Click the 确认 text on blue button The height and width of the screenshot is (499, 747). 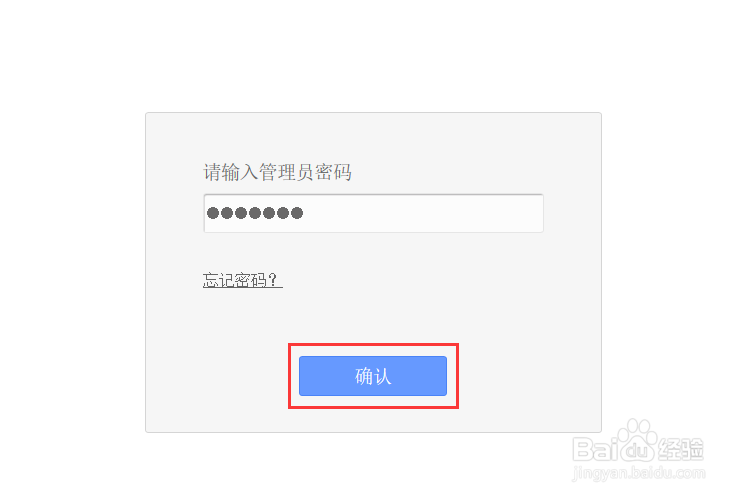[x=373, y=376]
